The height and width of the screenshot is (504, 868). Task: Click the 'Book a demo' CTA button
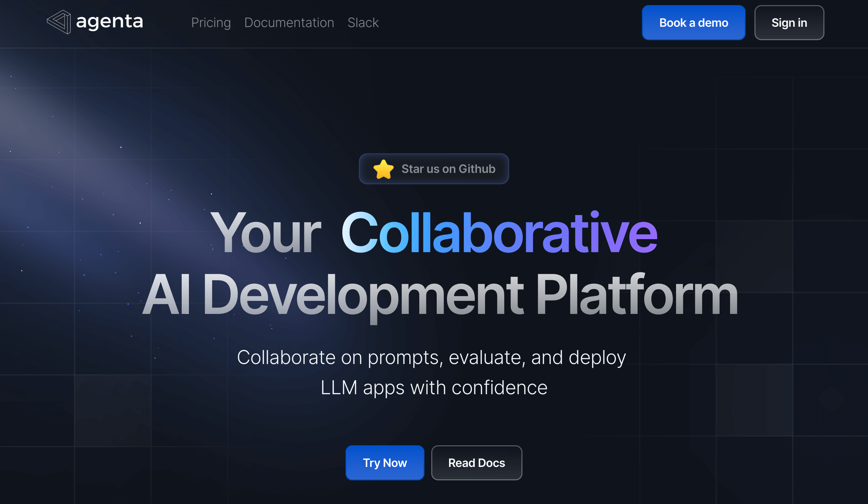point(694,23)
